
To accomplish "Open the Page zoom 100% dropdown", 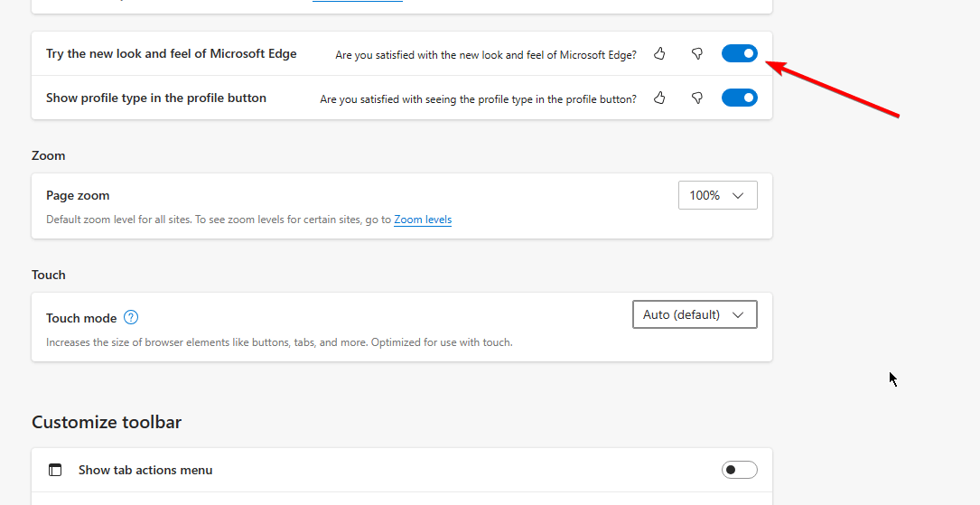I will click(x=717, y=195).
